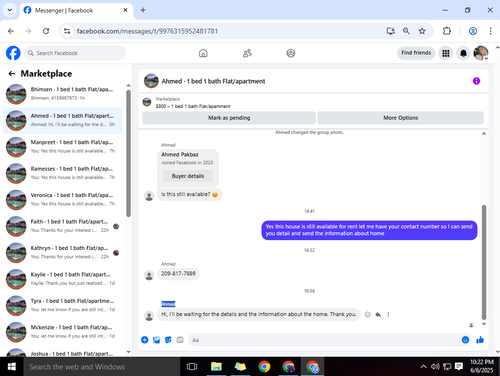The width and height of the screenshot is (500, 376).
Task: Close the Messenger tab
Action: click(125, 10)
